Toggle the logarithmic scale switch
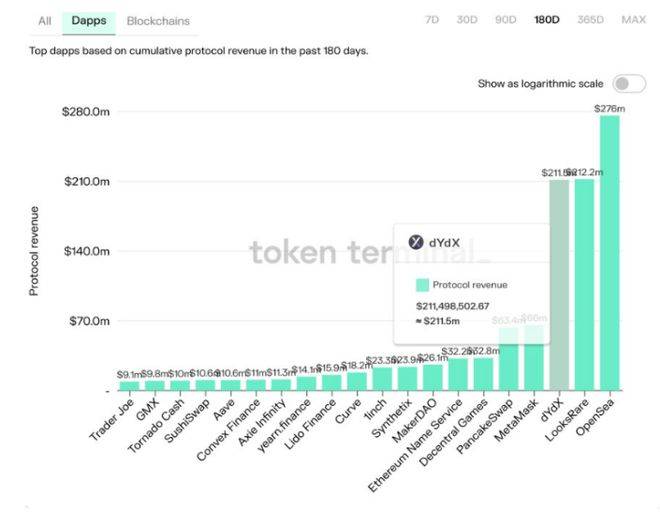 click(628, 84)
